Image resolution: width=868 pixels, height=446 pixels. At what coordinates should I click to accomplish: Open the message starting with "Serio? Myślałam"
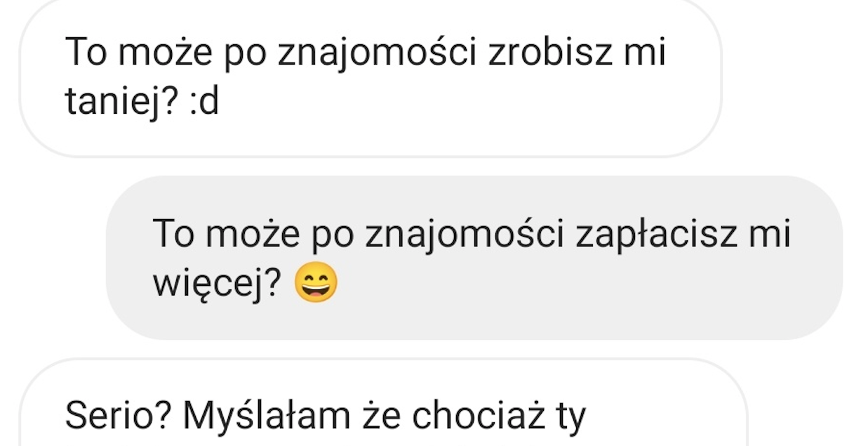382,404
